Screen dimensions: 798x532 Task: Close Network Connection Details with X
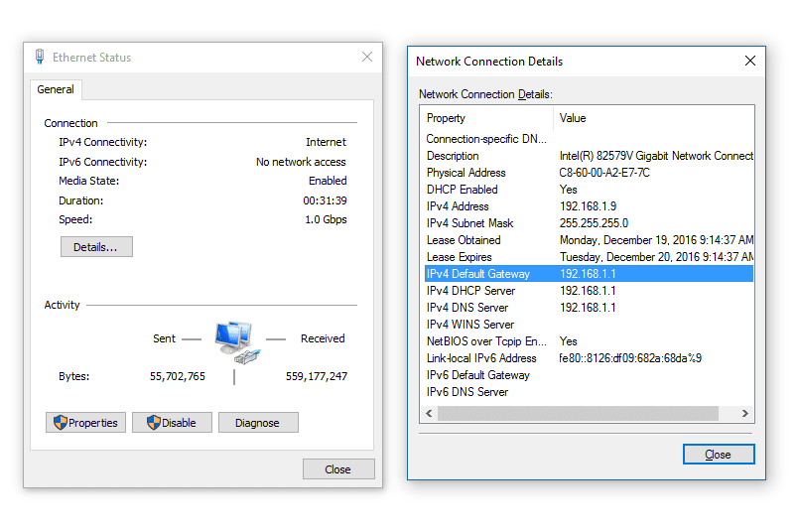point(749,61)
